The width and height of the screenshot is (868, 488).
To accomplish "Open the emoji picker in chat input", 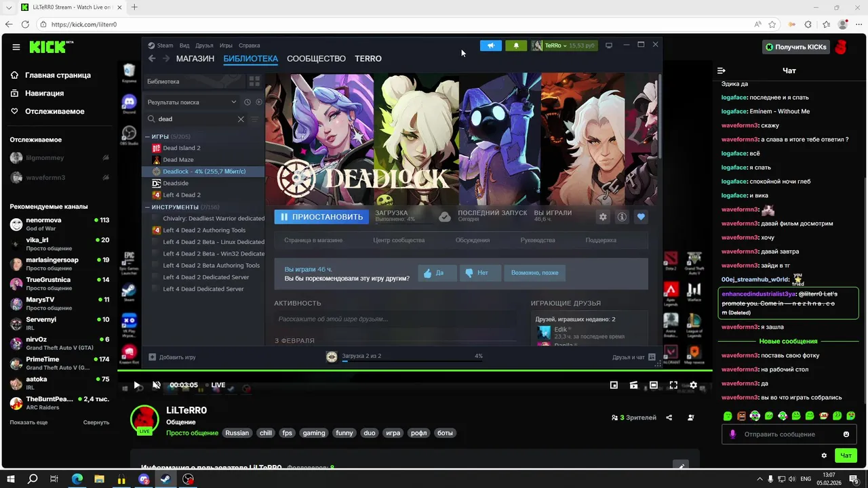I will (846, 434).
